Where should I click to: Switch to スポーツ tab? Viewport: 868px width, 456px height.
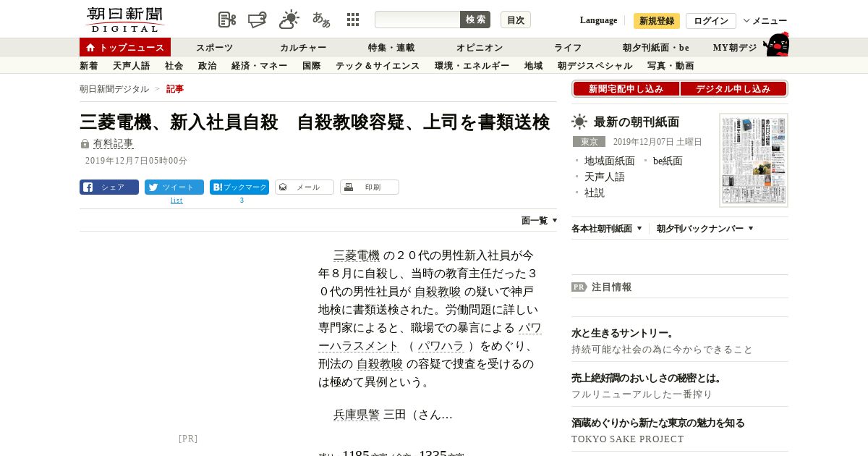click(214, 47)
